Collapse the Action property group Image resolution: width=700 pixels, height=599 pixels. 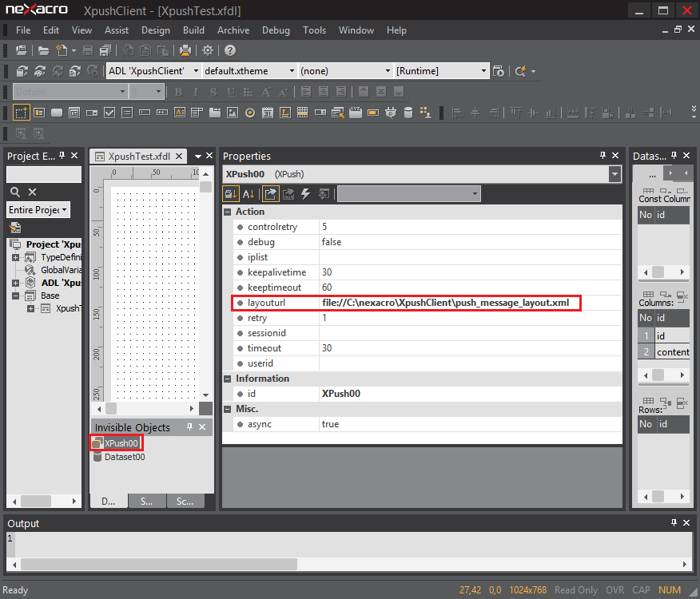228,212
